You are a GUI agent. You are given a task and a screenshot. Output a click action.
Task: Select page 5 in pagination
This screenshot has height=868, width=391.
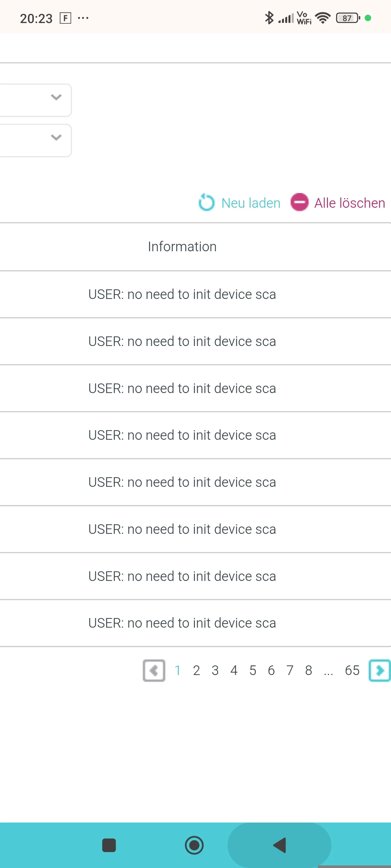253,671
